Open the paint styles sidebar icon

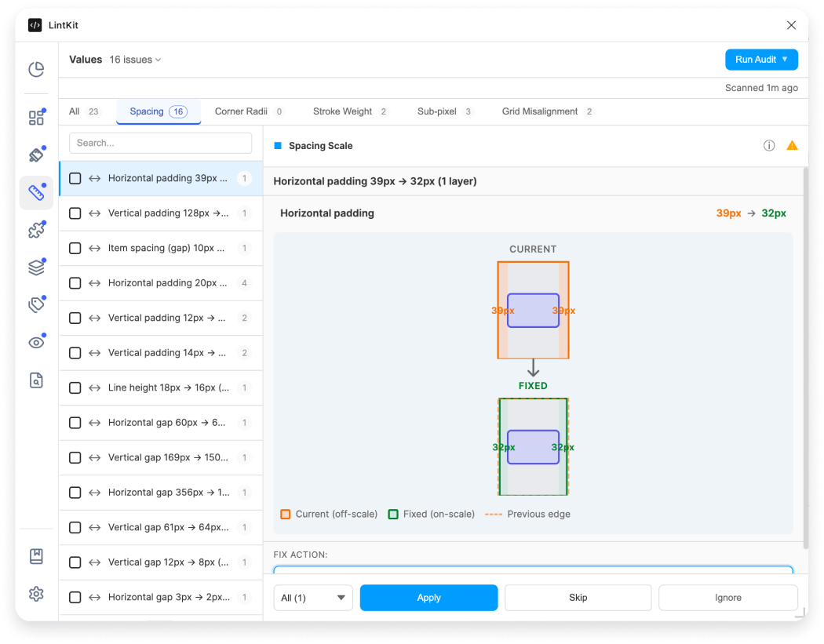point(36,155)
